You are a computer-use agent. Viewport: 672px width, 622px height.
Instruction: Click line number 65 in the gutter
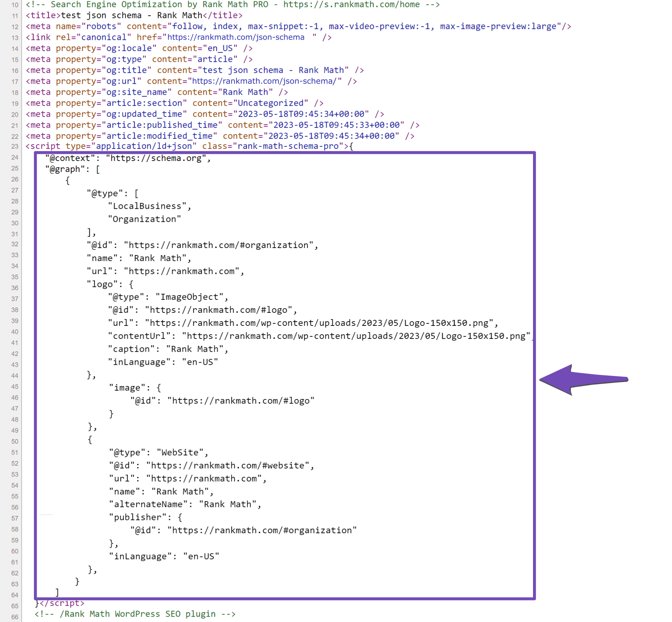click(15, 606)
